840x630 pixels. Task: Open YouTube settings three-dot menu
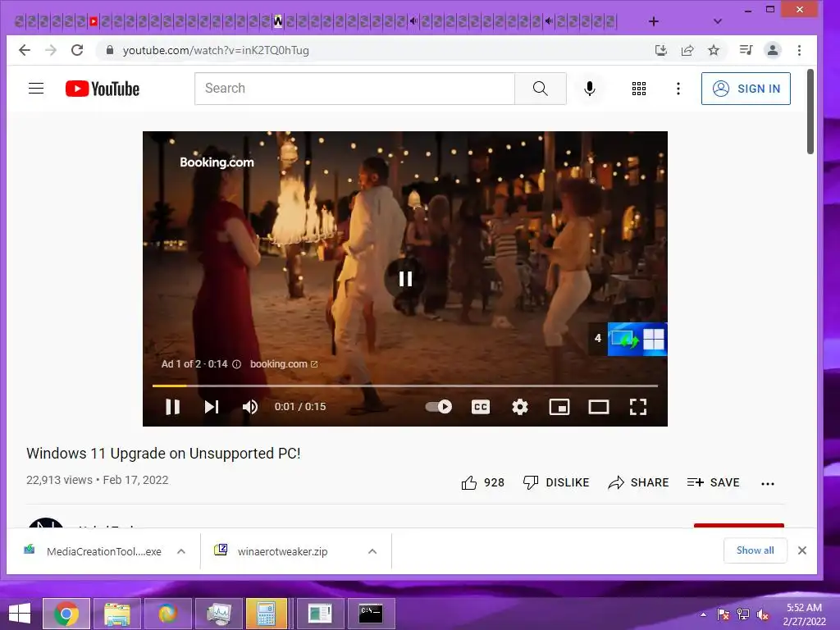click(678, 89)
